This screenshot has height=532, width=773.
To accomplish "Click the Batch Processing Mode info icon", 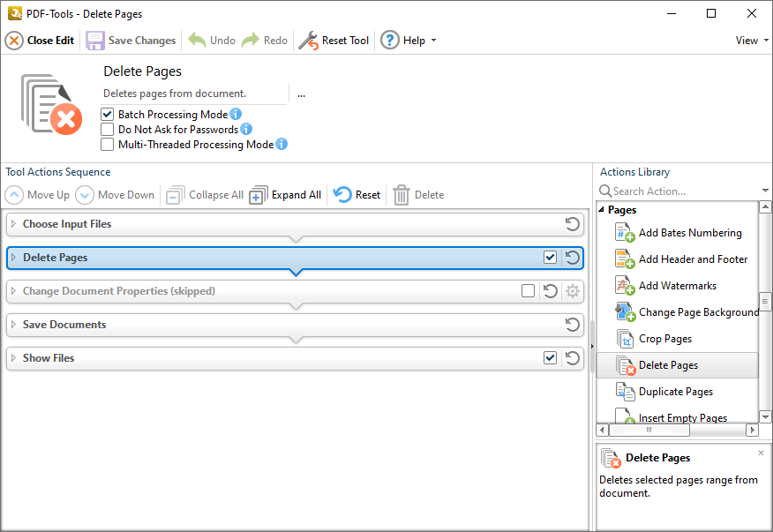I will click(236, 114).
